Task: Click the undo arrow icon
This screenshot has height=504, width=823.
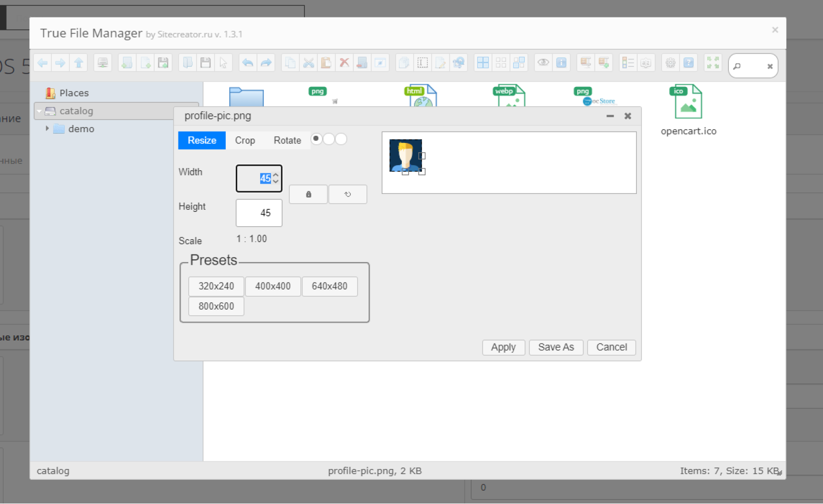Action: click(x=247, y=63)
